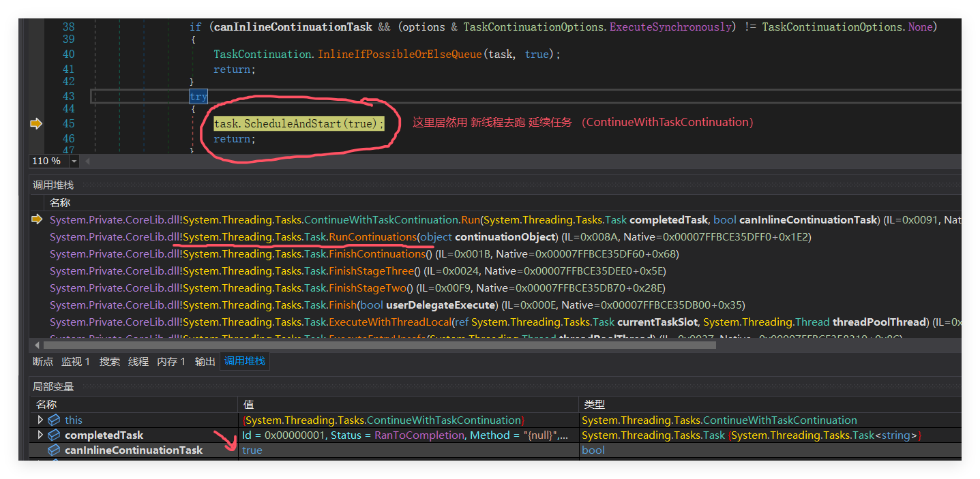The height and width of the screenshot is (479, 980).
Task: Click the variable icon next to 'this'
Action: point(54,420)
